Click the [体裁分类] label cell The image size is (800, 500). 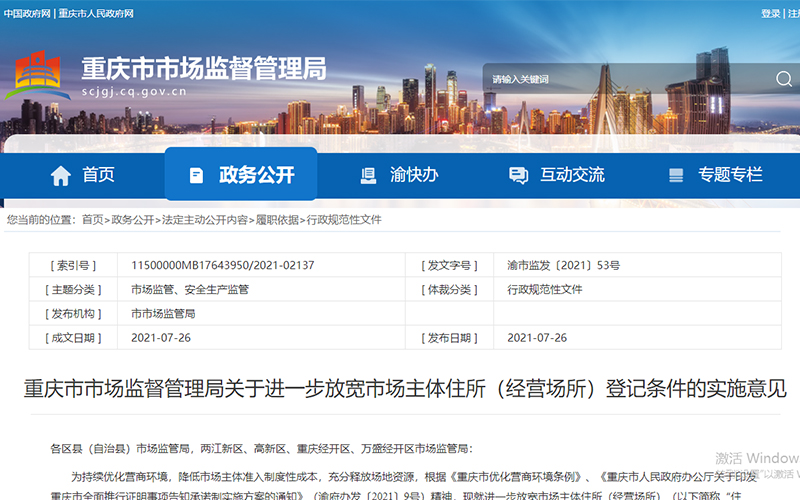click(449, 289)
